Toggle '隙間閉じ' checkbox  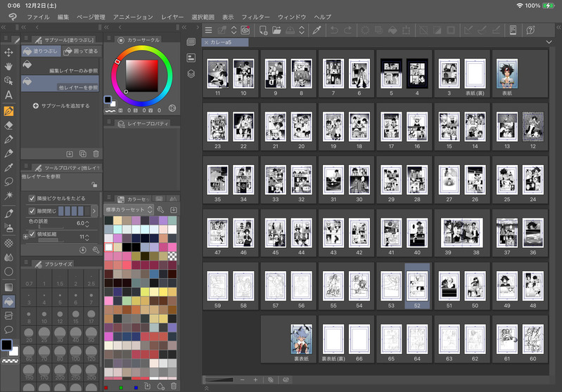pos(32,211)
